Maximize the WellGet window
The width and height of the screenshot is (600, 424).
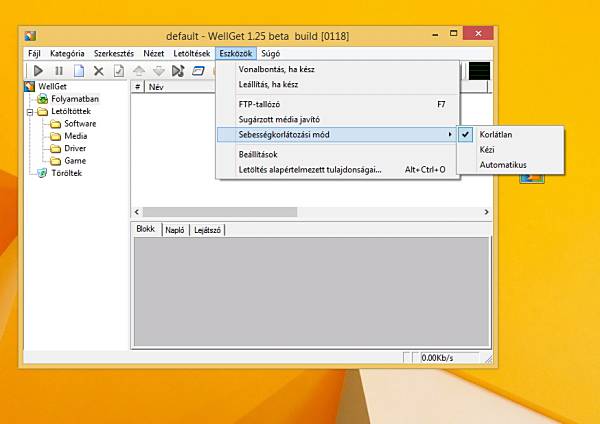pyautogui.click(x=453, y=34)
